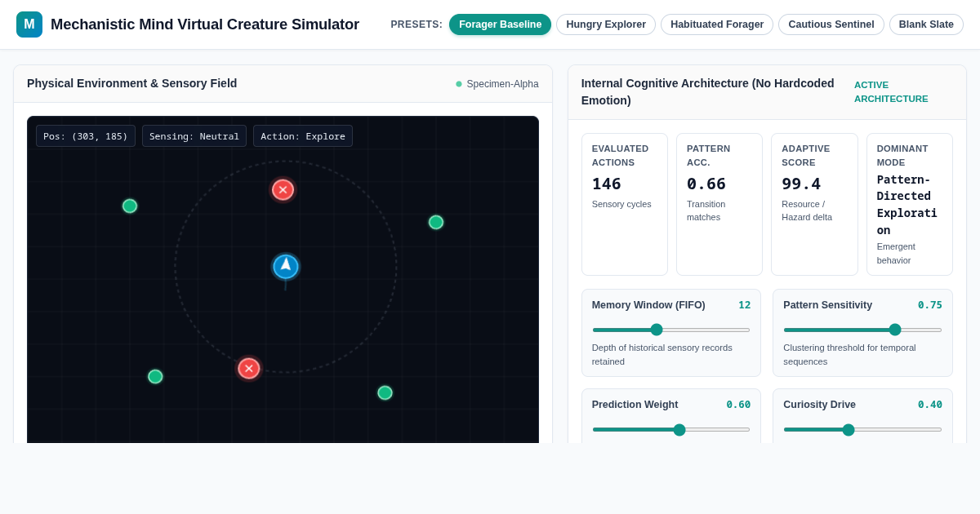The height and width of the screenshot is (514, 980).
Task: Click the green resource dot bottom-right
Action: [x=385, y=392]
